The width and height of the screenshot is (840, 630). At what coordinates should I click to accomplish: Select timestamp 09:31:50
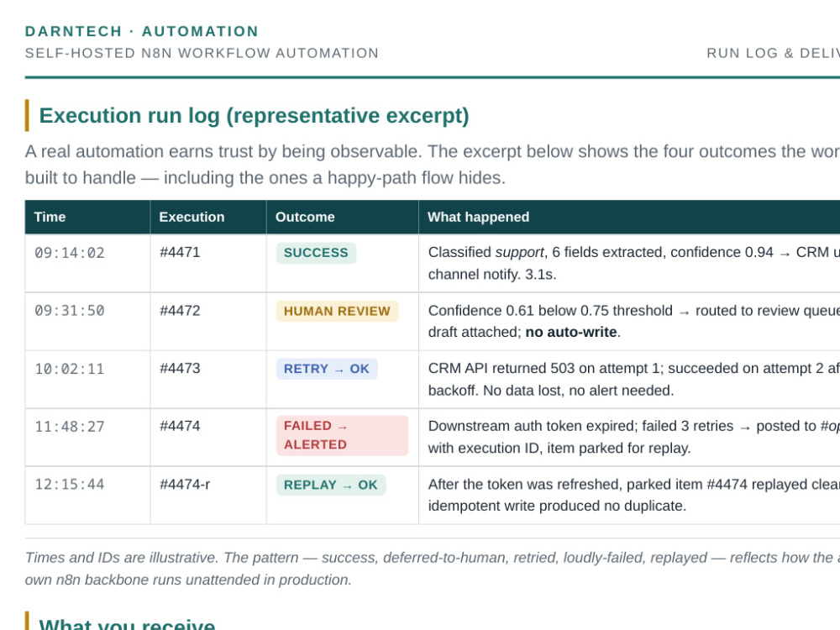pos(70,311)
